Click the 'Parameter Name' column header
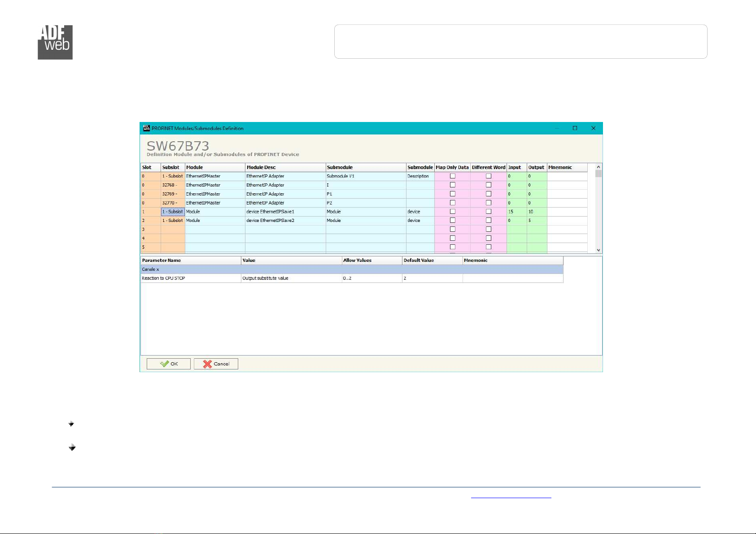The image size is (756, 534). click(x=191, y=260)
